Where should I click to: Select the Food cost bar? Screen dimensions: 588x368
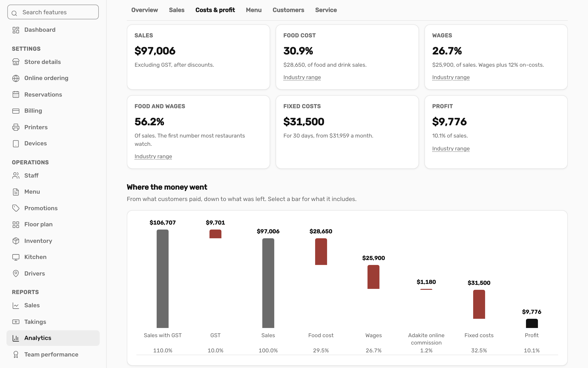click(x=321, y=252)
